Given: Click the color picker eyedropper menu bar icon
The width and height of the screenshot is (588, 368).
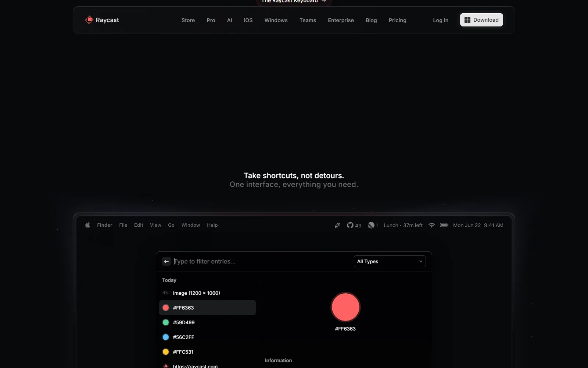Looking at the screenshot, I should click(337, 225).
